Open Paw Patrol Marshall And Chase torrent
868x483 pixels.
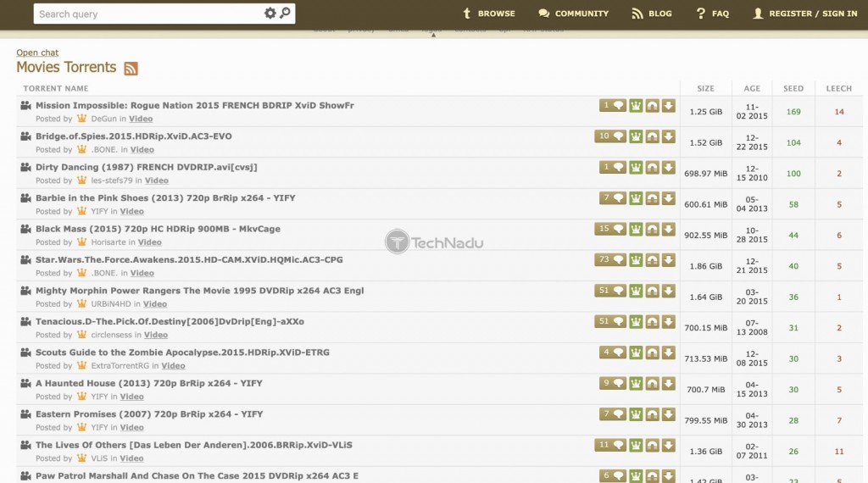tap(197, 476)
